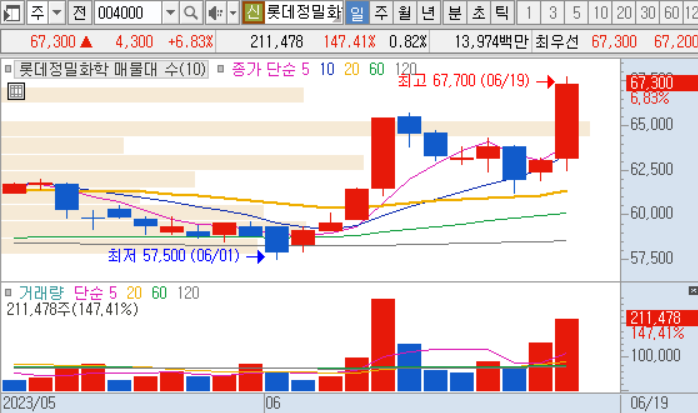Select interval 20 button
The image size is (698, 413).
624,12
